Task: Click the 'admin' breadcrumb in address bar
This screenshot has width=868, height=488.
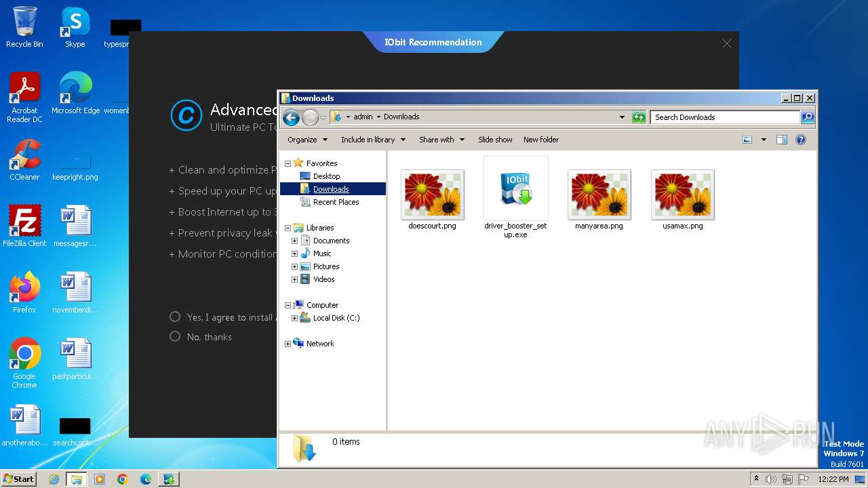Action: pyautogui.click(x=363, y=117)
